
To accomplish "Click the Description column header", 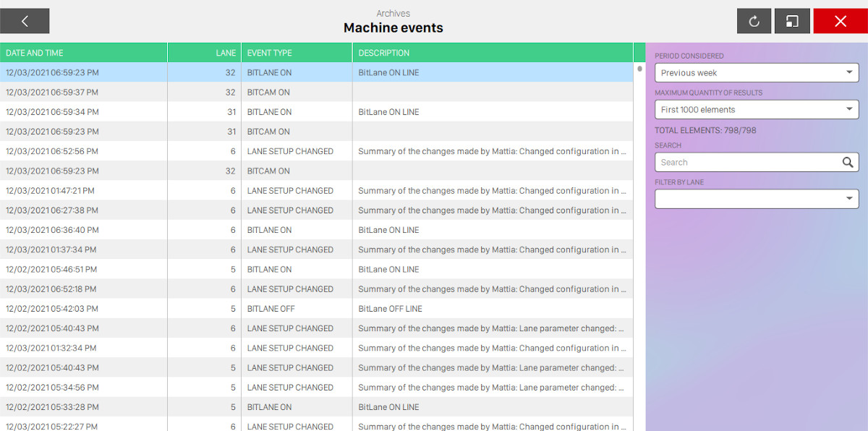I will click(x=492, y=53).
